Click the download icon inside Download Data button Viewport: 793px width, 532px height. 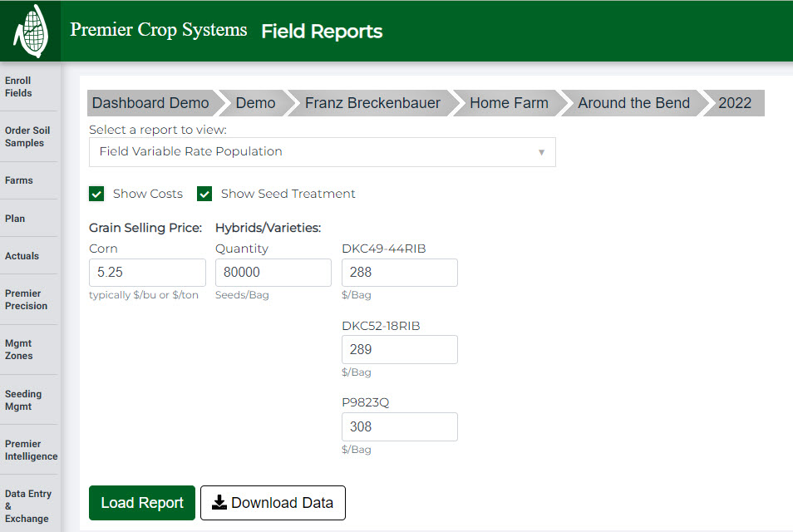pyautogui.click(x=219, y=502)
